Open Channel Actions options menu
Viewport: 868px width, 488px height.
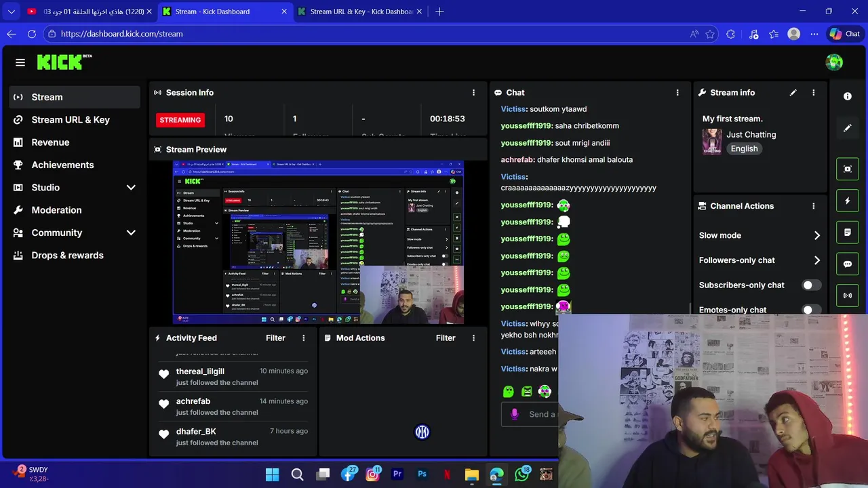click(814, 206)
